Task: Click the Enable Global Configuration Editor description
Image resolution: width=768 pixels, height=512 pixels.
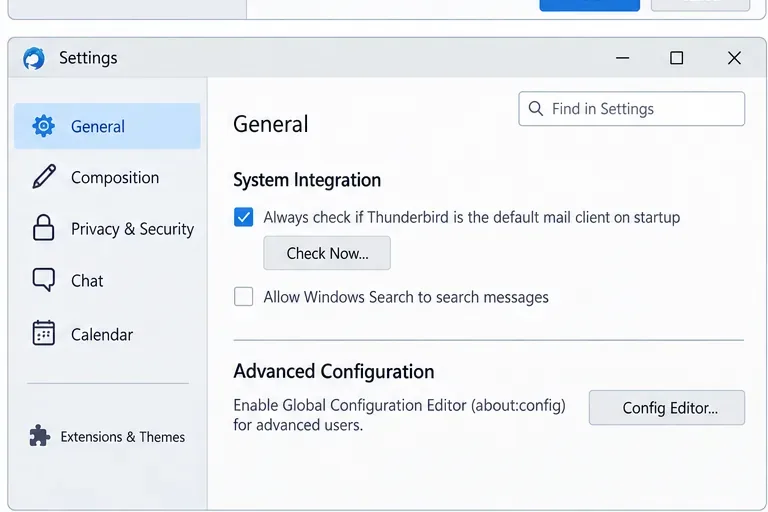Action: pos(399,415)
